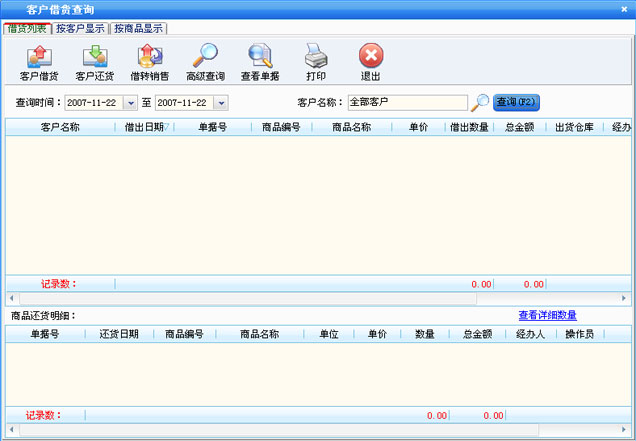This screenshot has height=441, width=636.
Task: Click magnifier icon beside customer name field
Action: pos(481,102)
